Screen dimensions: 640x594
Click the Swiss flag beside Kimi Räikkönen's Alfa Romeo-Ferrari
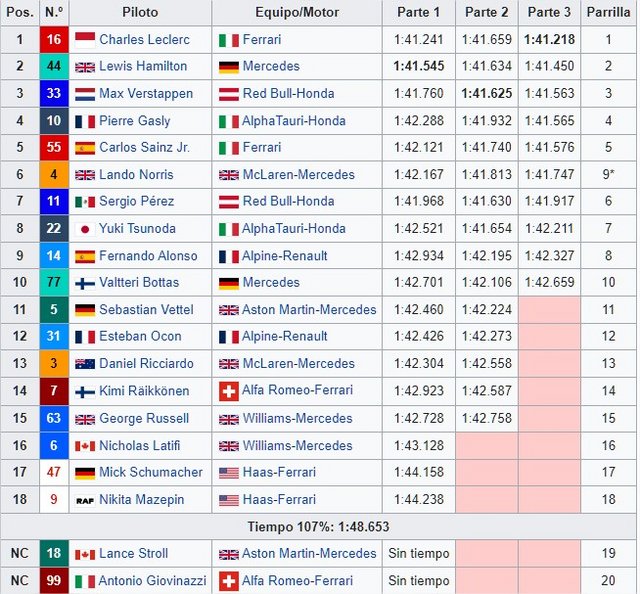[229, 392]
